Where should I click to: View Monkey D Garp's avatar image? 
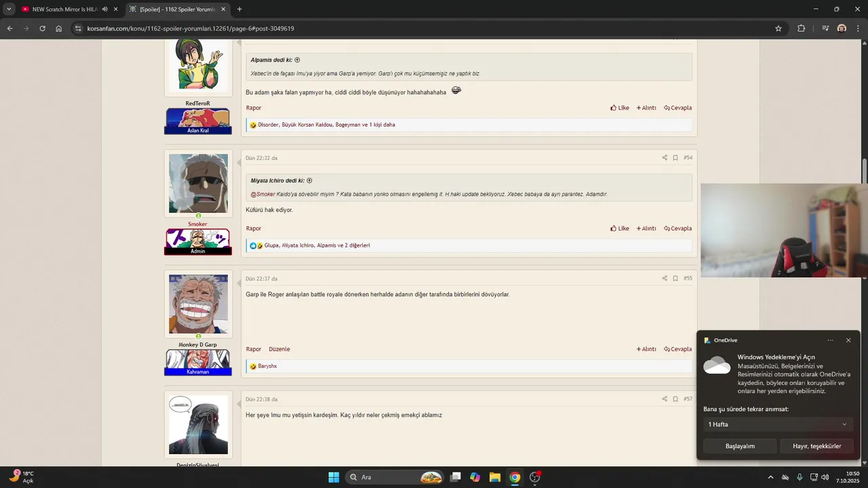tap(198, 304)
